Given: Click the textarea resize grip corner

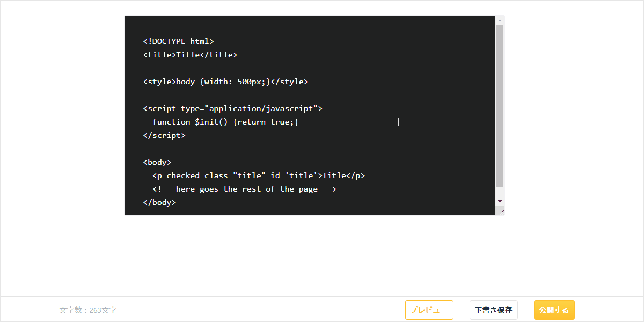Looking at the screenshot, I should coord(501,212).
